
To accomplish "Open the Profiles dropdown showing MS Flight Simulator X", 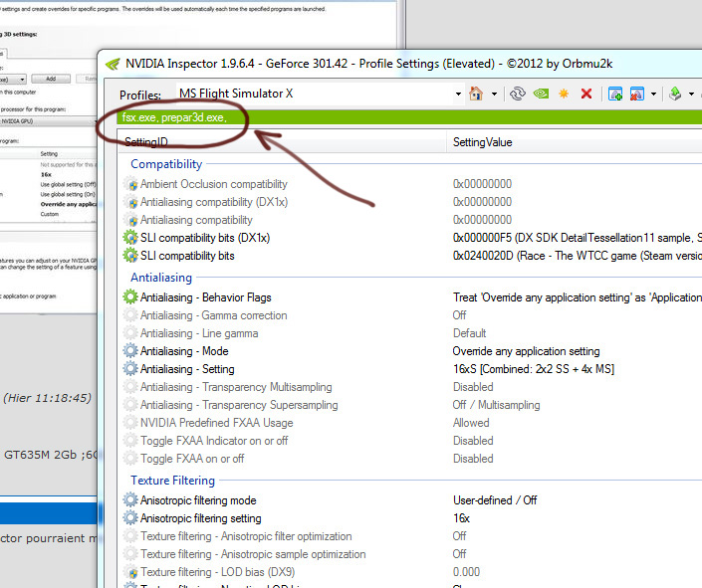I will click(x=458, y=94).
